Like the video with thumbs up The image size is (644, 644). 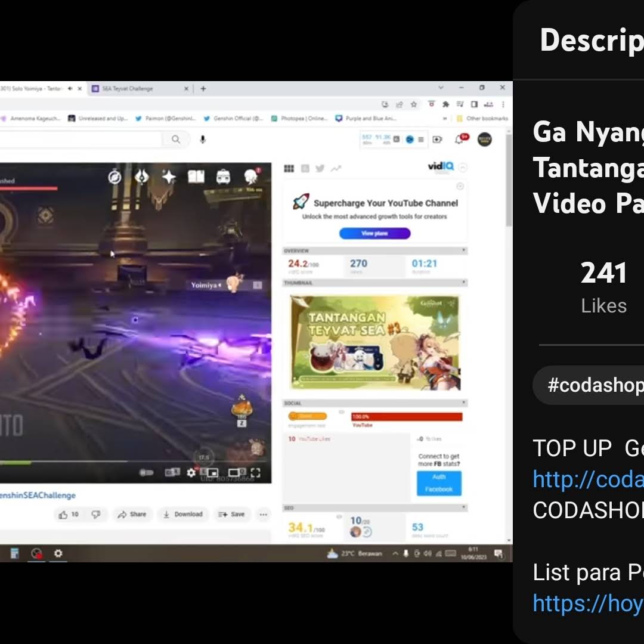[x=63, y=515]
